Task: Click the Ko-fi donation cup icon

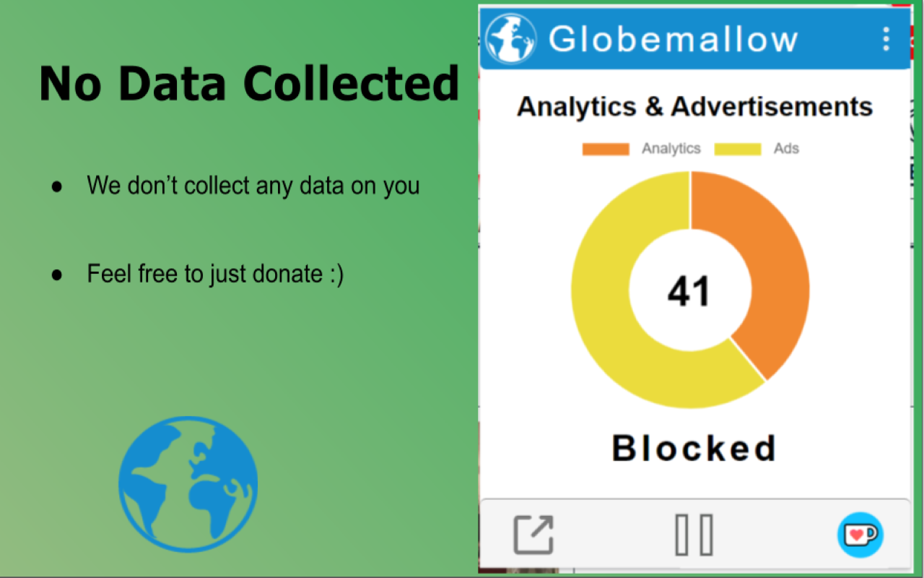Action: click(860, 535)
